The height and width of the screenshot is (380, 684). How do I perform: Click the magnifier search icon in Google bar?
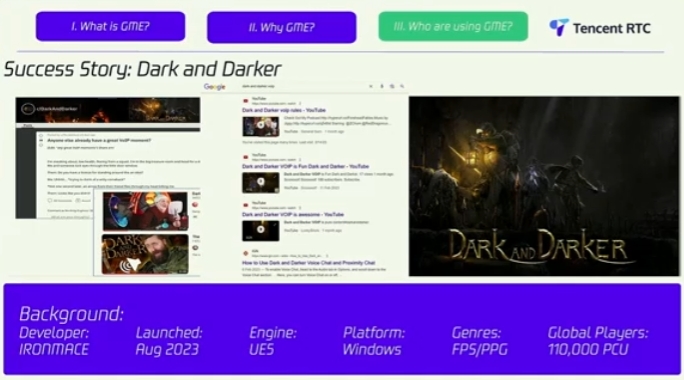[x=402, y=86]
